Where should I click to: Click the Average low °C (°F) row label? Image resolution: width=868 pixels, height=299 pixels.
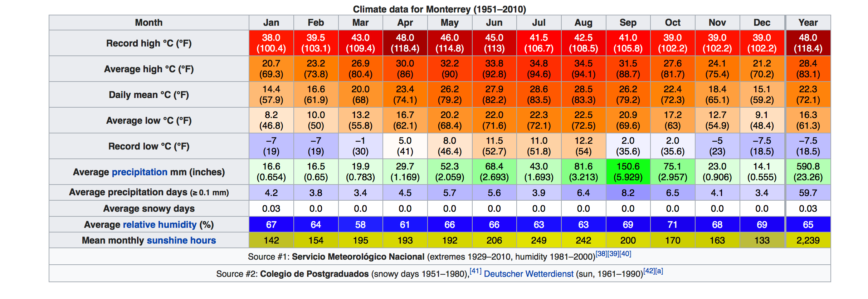(x=149, y=121)
